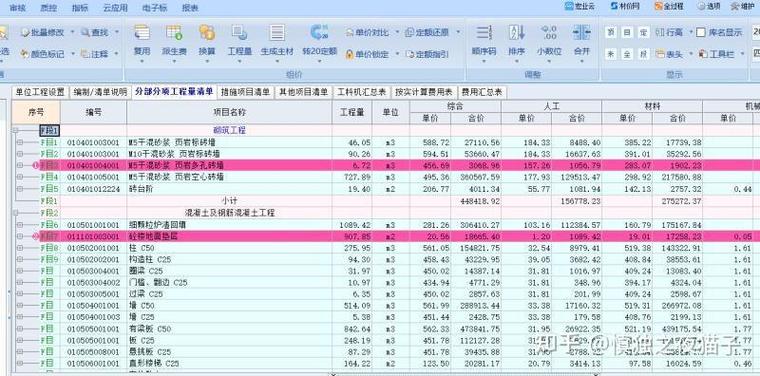
Task: Open the 颜色标记 dropdown arrow
Action: point(72,54)
